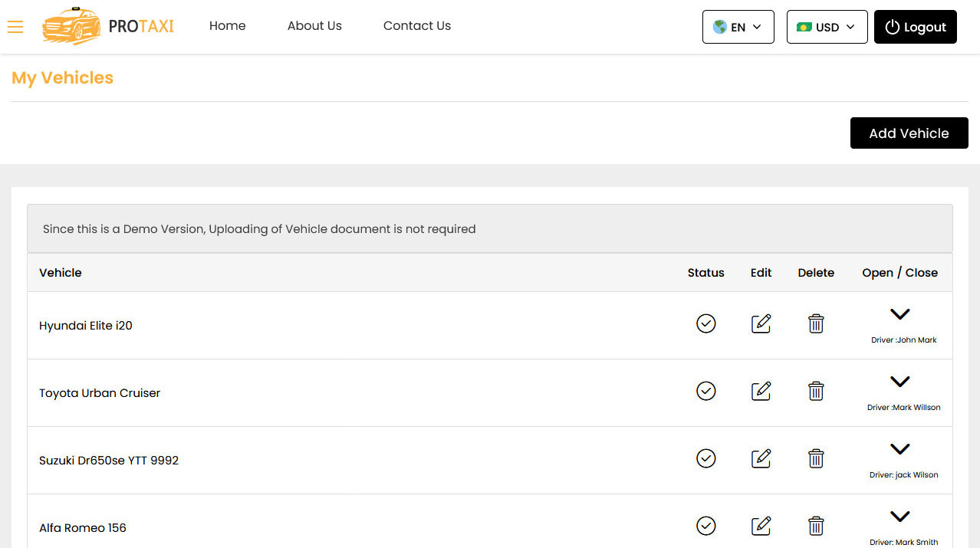
Task: Open the About Us page
Action: [314, 26]
